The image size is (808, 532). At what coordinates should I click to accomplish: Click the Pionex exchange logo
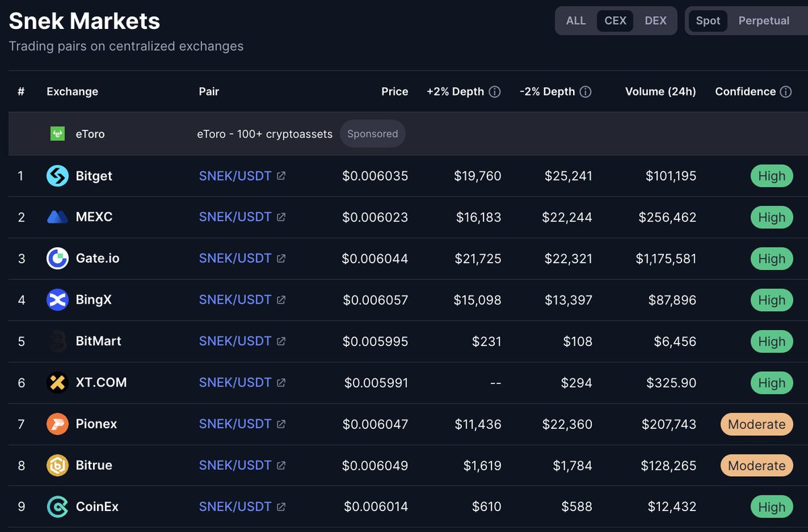coord(57,424)
